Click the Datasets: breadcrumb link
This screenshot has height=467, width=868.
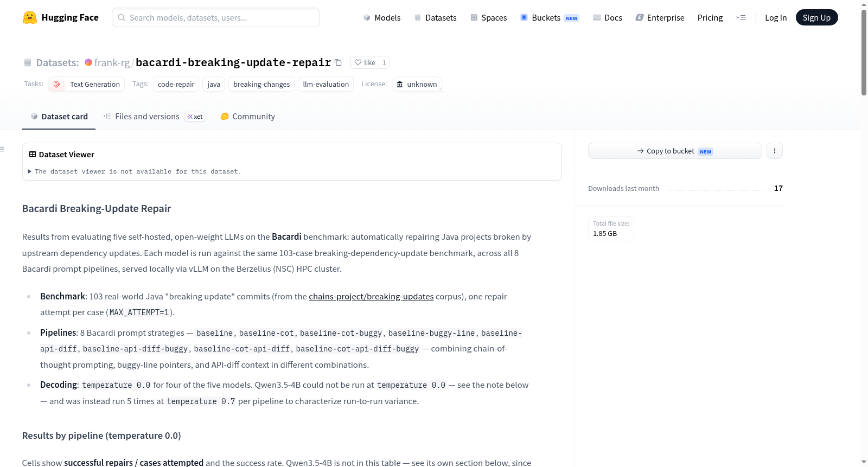[58, 62]
